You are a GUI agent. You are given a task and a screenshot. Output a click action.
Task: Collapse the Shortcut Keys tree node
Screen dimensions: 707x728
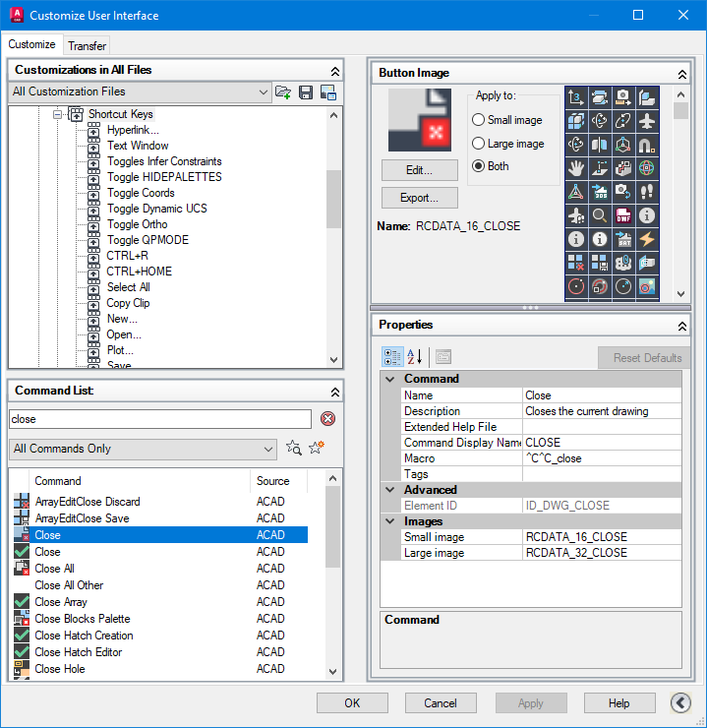tap(57, 114)
